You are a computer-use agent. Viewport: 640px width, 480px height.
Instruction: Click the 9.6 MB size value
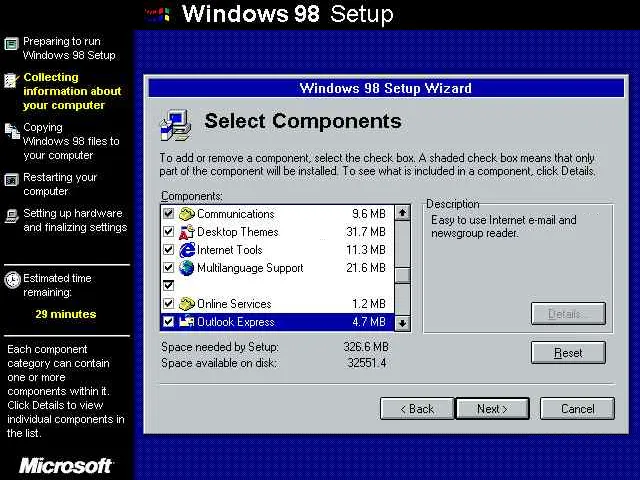point(369,214)
